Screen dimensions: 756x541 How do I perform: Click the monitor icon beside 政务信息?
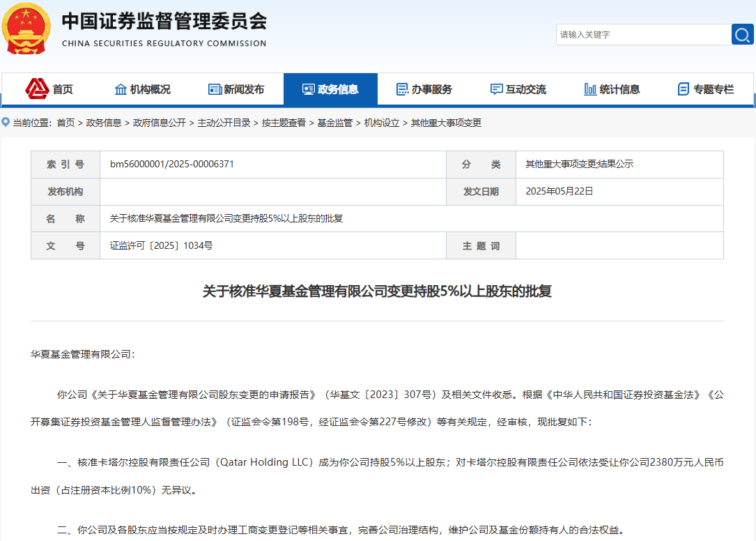308,89
